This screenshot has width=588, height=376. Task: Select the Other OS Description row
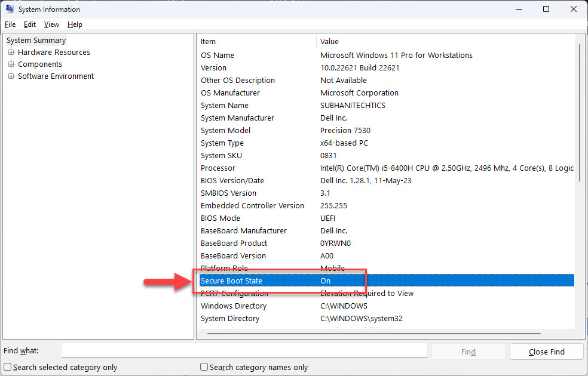click(387, 80)
